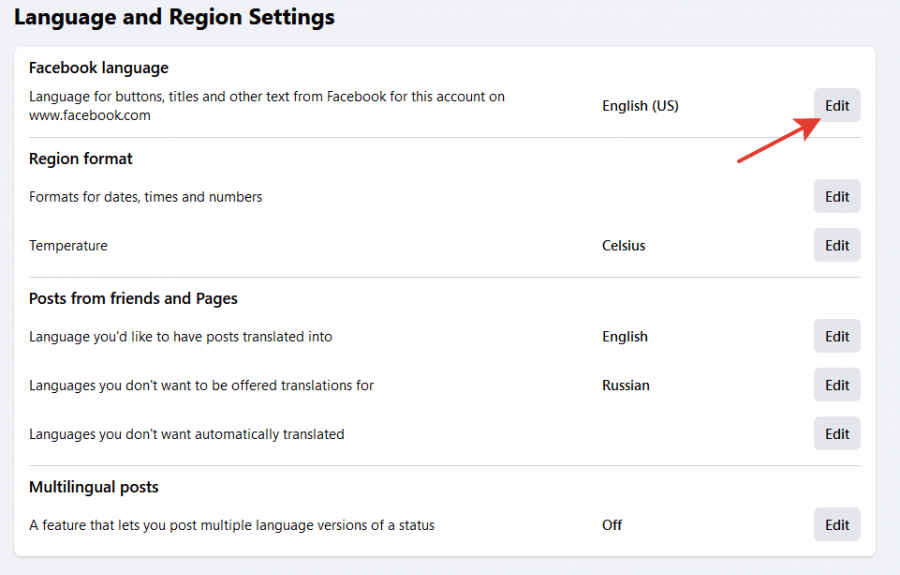Edit languages not automatically translated
Viewport: 900px width, 575px height.
pos(837,434)
